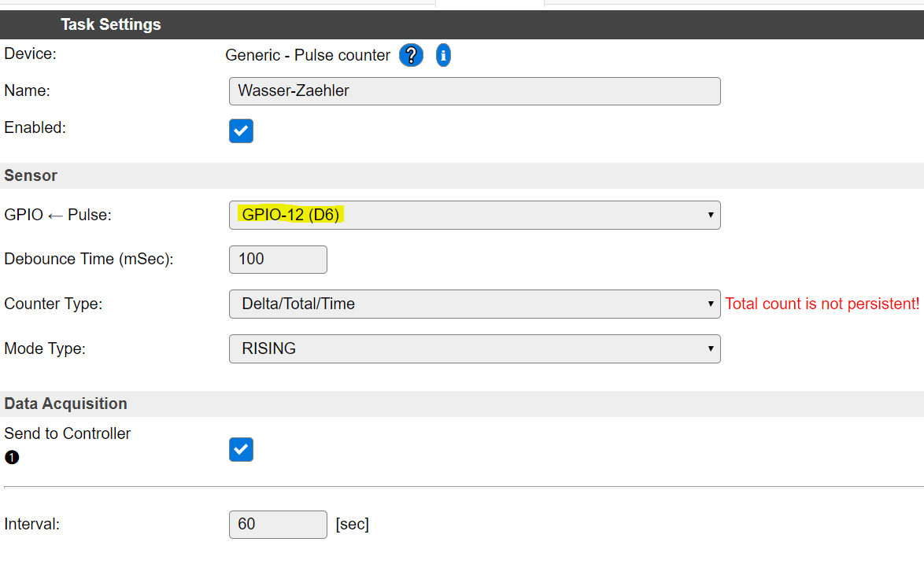This screenshot has height=564, width=924.
Task: Click the 'GPIO ← Pulse:' label
Action: [x=57, y=215]
